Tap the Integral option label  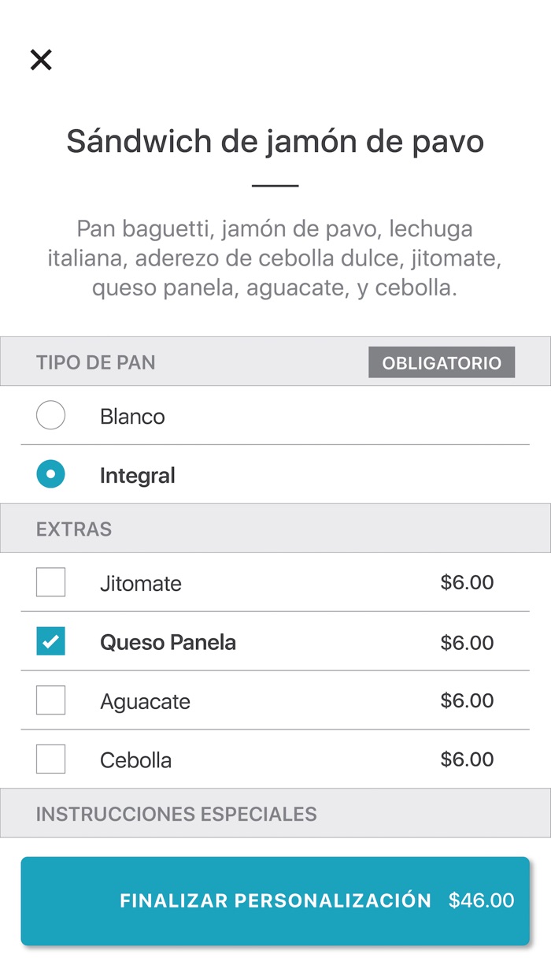click(x=137, y=476)
